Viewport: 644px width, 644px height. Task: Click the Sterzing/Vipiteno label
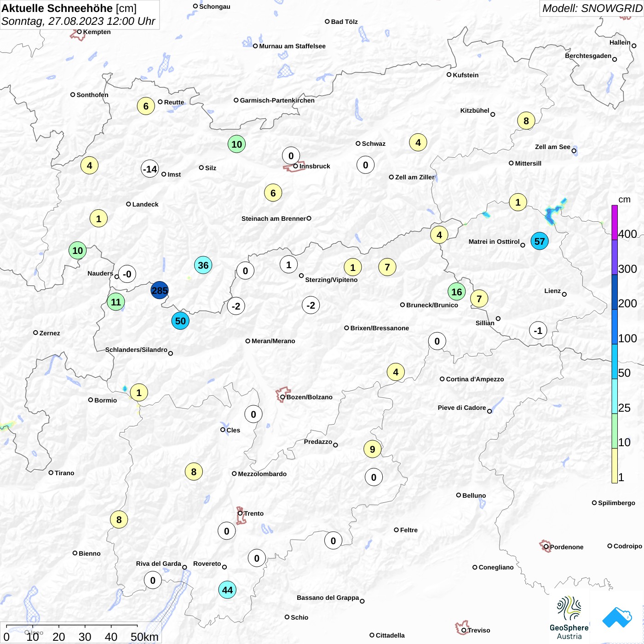331,280
